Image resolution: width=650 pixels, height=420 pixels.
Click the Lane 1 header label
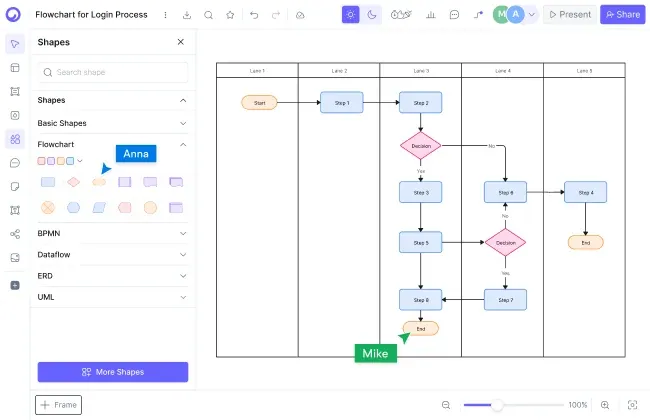(257, 71)
